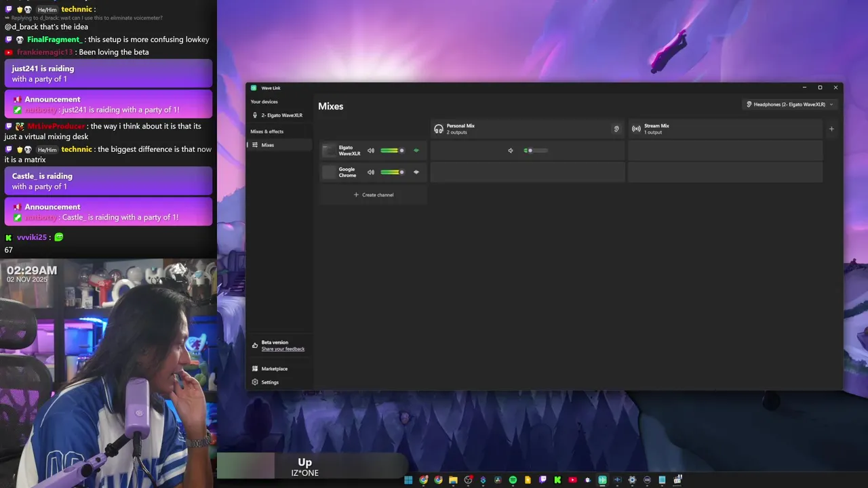Click the Create channel button
The height and width of the screenshot is (488, 868).
374,195
